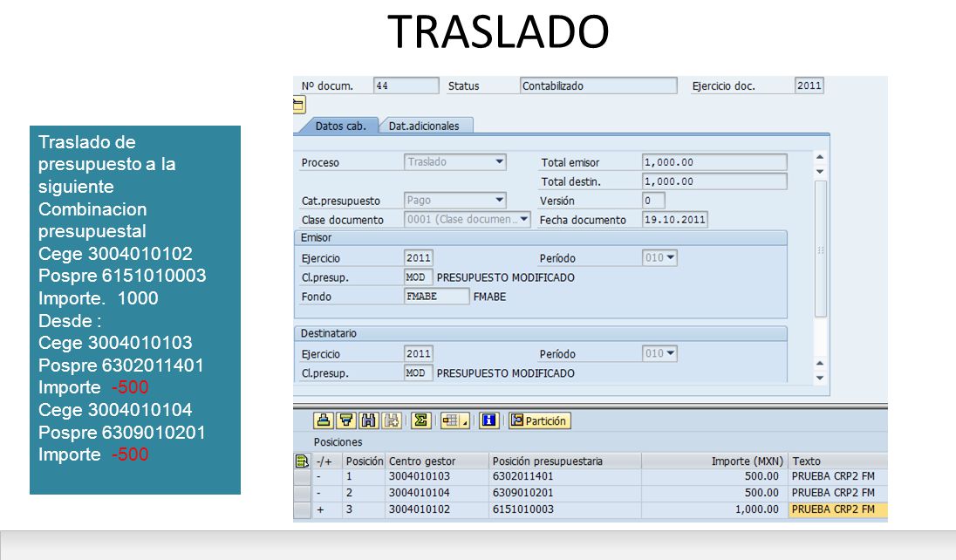This screenshot has width=956, height=560.
Task: Click the Posición column header
Action: point(364,461)
